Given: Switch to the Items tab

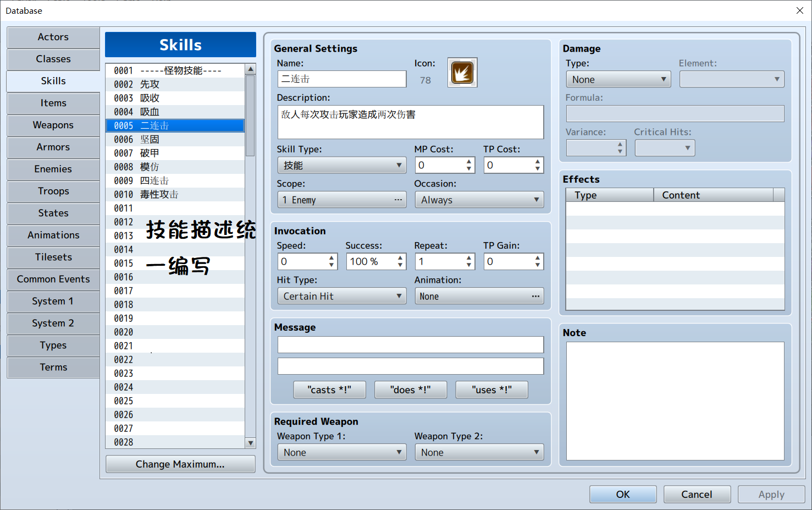Looking at the screenshot, I should click(53, 103).
